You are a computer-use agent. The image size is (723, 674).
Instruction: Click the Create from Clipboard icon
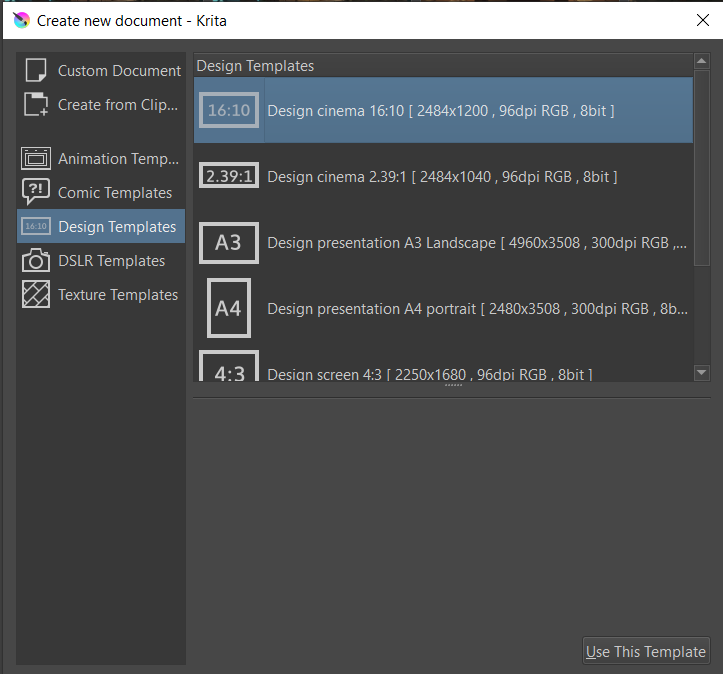tap(36, 104)
